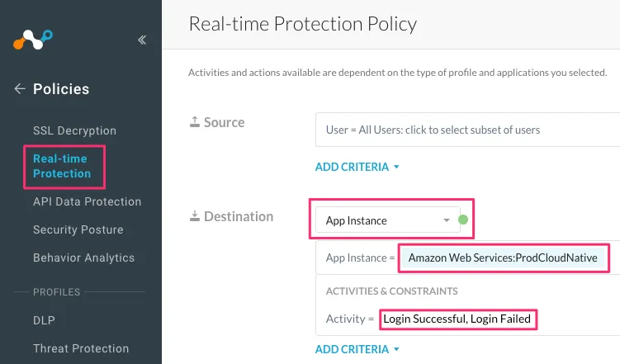Open Security Posture policies

[78, 229]
